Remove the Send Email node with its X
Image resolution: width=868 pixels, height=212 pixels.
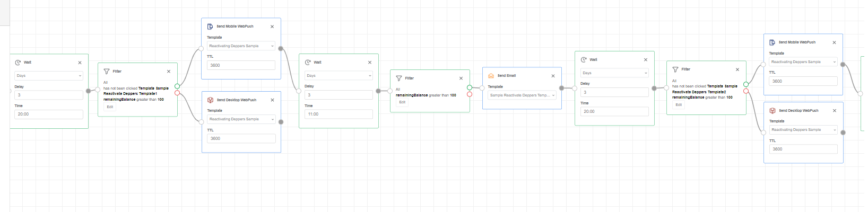coord(553,76)
